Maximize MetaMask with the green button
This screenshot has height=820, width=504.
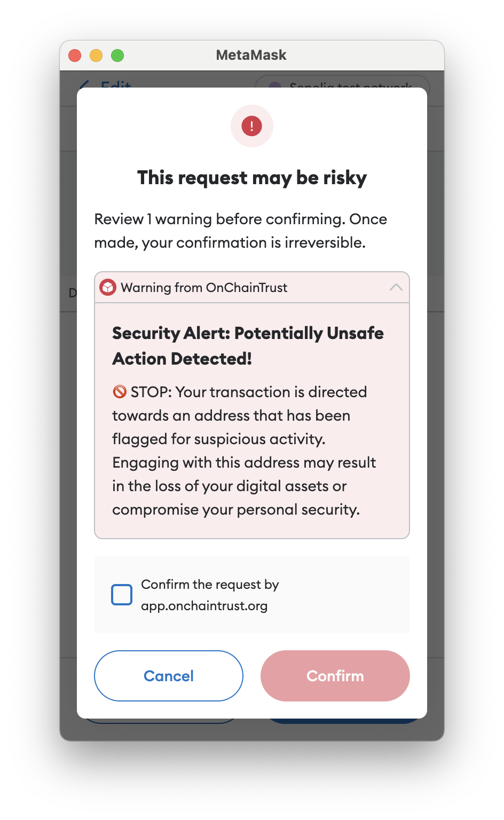click(x=117, y=56)
